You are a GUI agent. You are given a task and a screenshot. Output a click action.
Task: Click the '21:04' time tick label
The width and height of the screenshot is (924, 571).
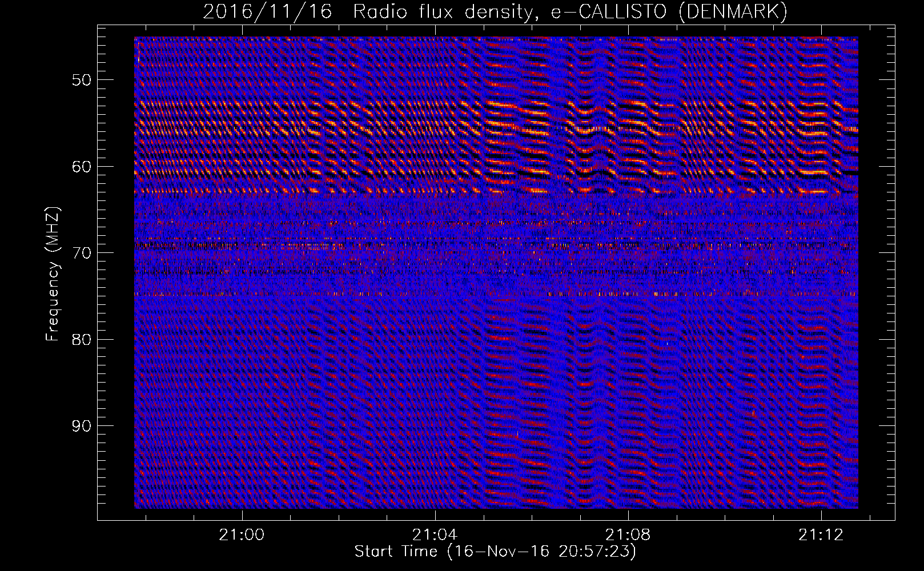pos(435,535)
